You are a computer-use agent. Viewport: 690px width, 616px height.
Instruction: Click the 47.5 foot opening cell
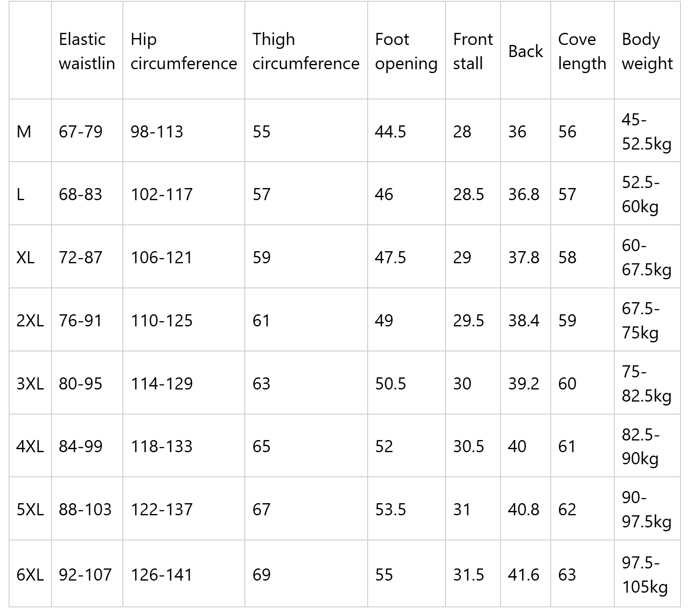click(390, 258)
